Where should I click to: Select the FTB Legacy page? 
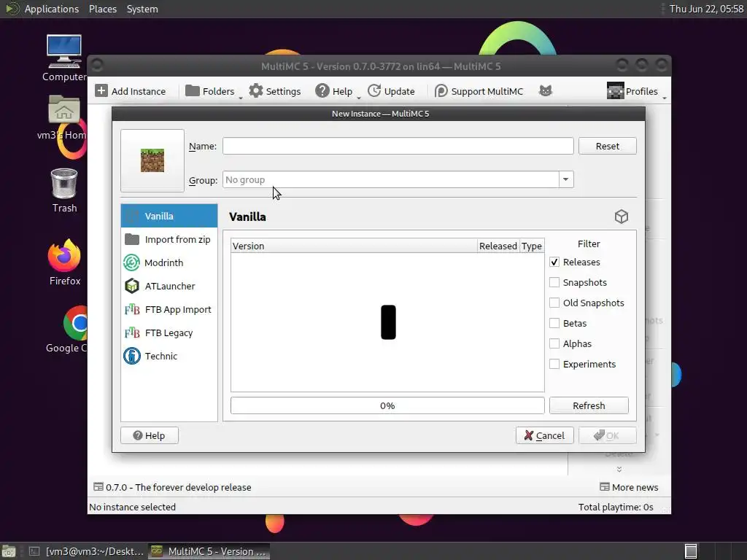[169, 332]
